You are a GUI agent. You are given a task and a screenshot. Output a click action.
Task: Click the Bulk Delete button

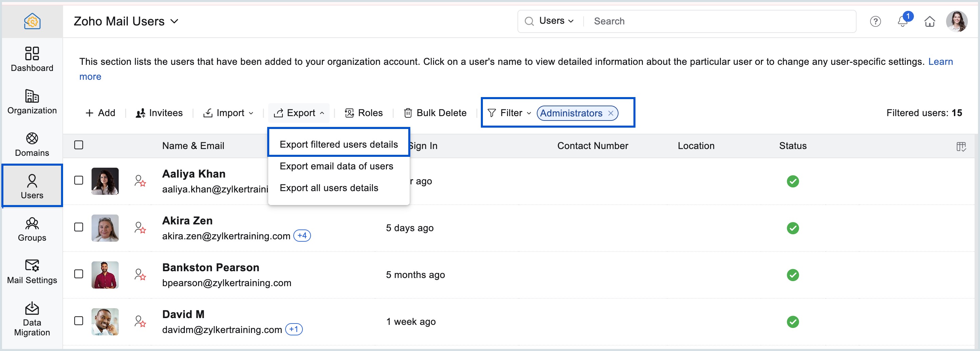pyautogui.click(x=435, y=113)
